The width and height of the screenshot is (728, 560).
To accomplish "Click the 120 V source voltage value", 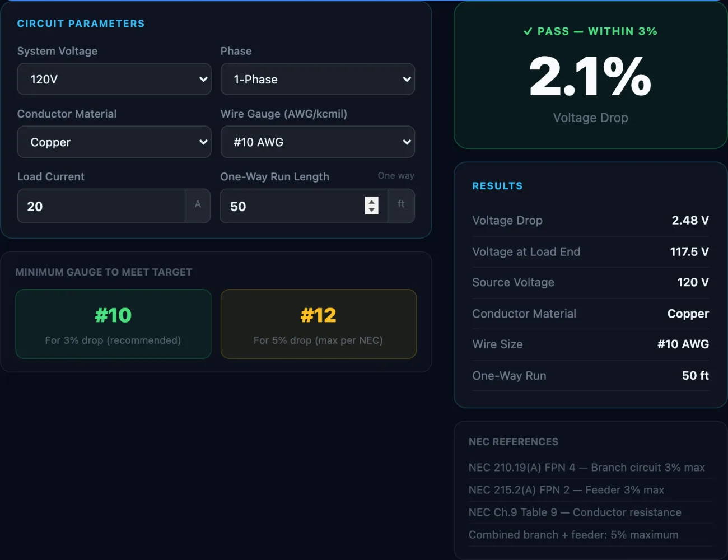I will pyautogui.click(x=693, y=282).
